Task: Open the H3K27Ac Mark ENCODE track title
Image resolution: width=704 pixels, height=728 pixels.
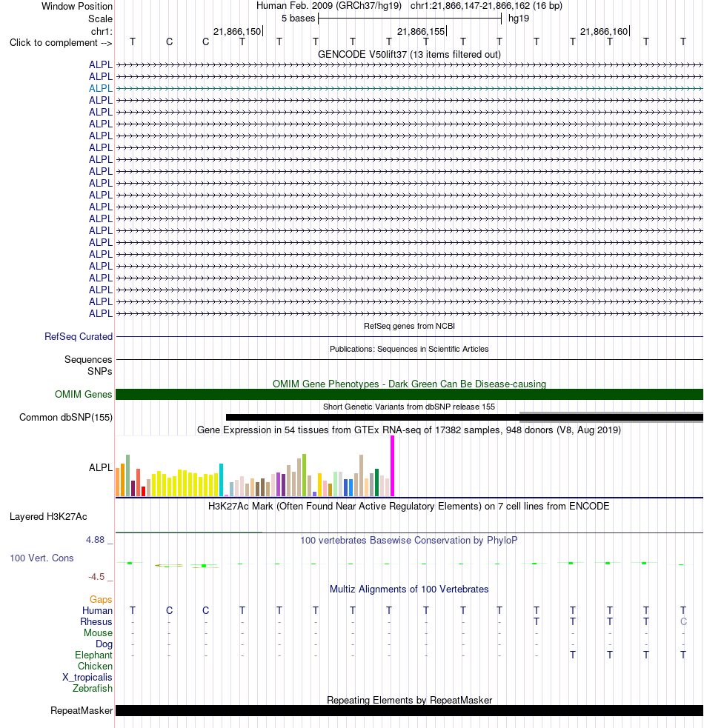Action: click(x=409, y=506)
